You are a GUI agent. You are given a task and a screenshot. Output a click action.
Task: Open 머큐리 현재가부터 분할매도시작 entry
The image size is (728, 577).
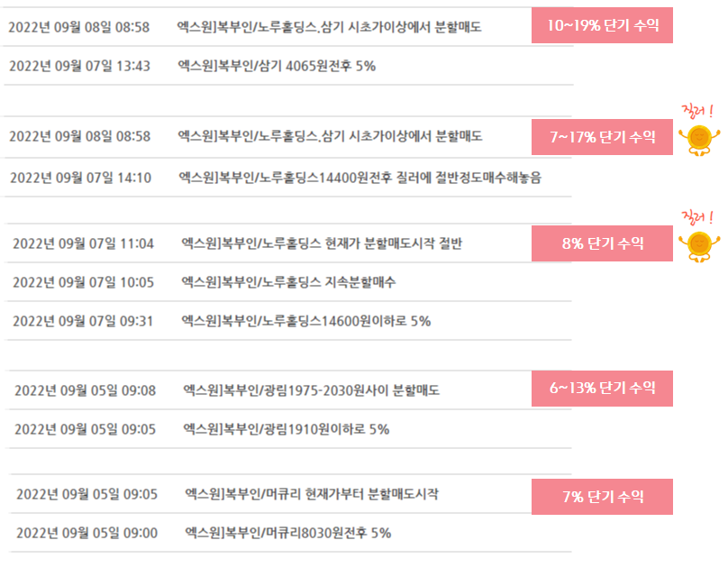[312, 494]
